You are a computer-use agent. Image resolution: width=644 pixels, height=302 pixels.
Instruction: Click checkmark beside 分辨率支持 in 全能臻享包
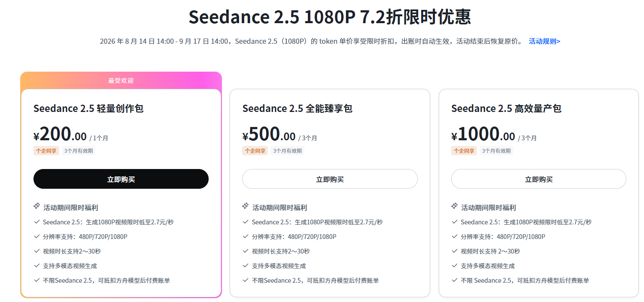point(246,236)
